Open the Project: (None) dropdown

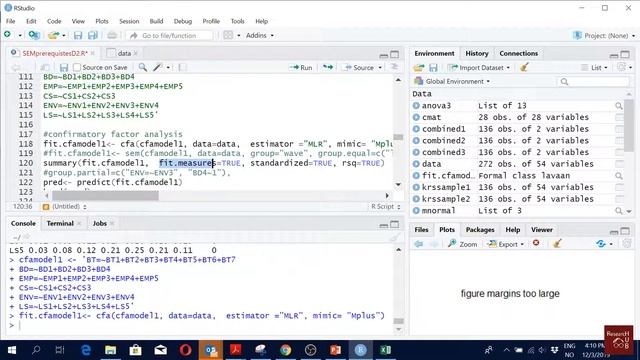604,36
